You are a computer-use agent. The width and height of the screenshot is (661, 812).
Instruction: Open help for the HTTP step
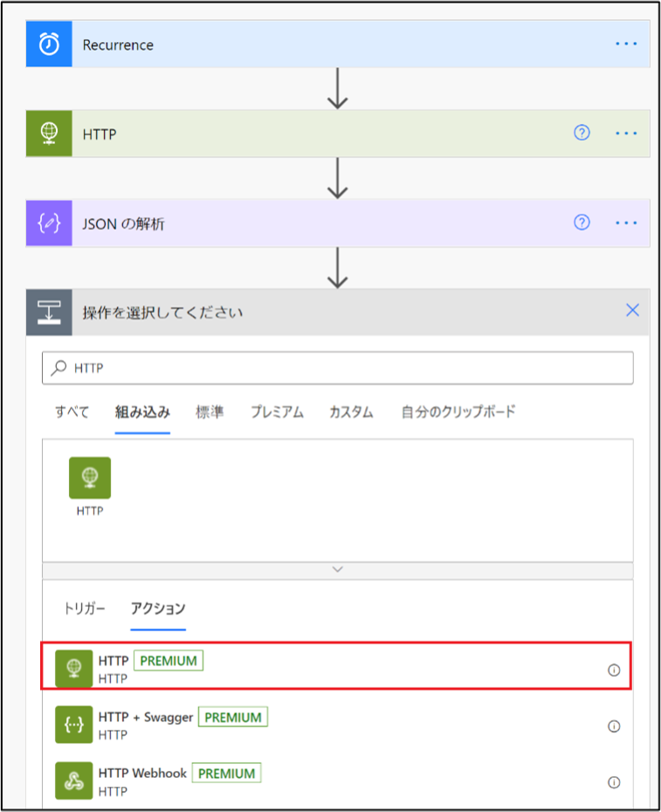(582, 133)
